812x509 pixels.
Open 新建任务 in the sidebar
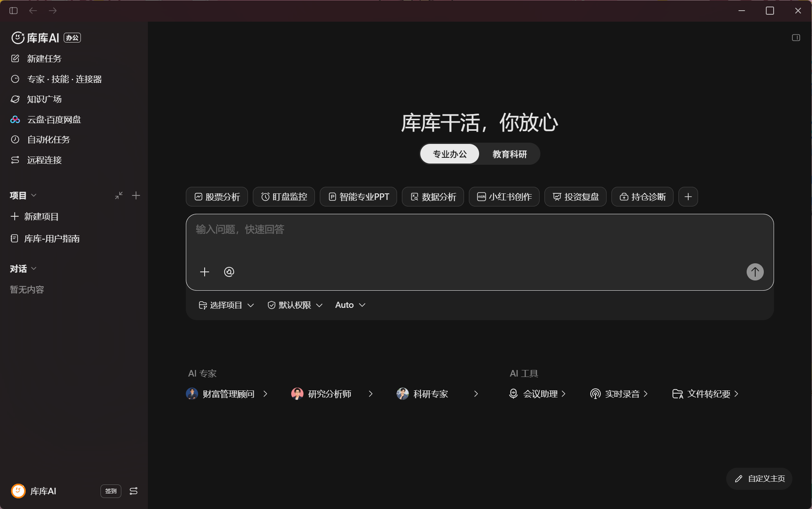[x=44, y=58]
